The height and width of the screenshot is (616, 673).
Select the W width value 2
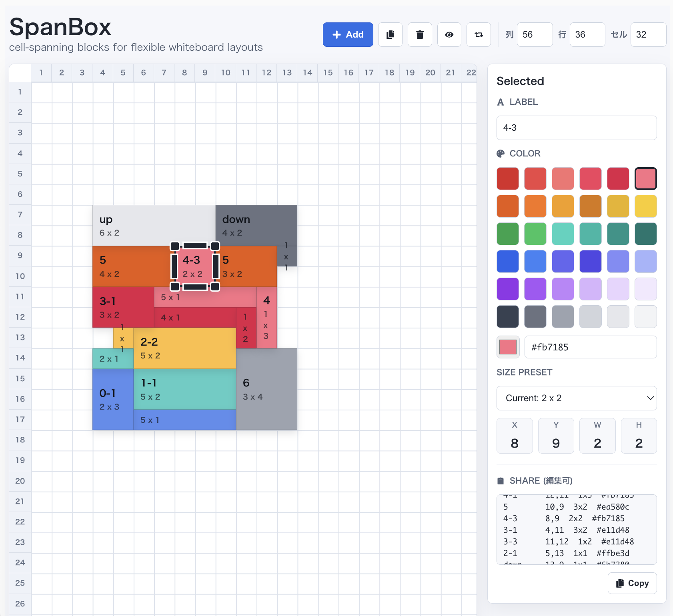tap(597, 436)
